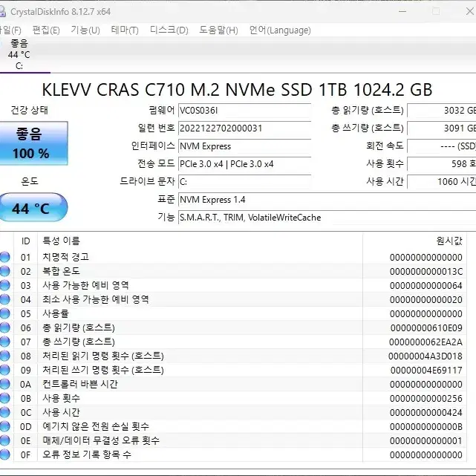
Task: Click the 원시값 column header
Action: pyautogui.click(x=449, y=241)
